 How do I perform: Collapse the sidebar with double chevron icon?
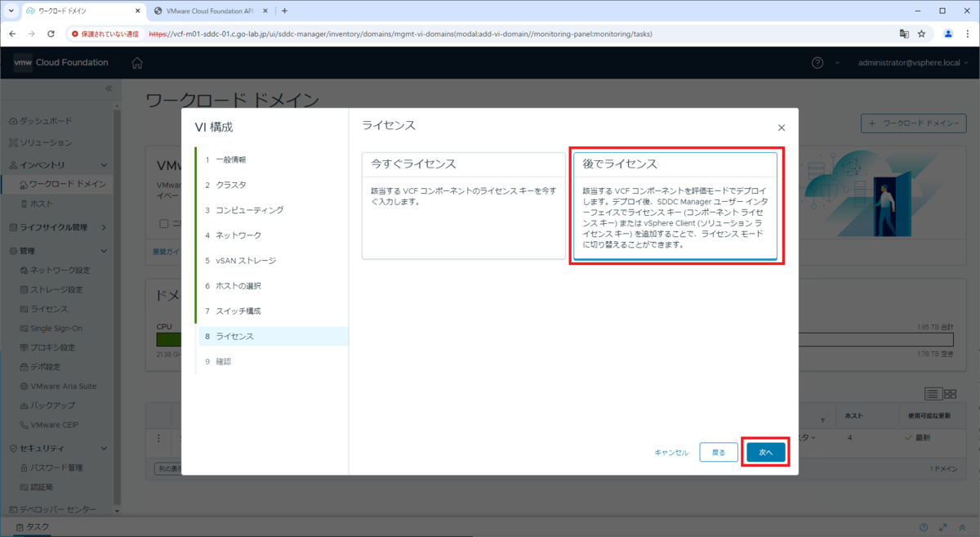(109, 88)
